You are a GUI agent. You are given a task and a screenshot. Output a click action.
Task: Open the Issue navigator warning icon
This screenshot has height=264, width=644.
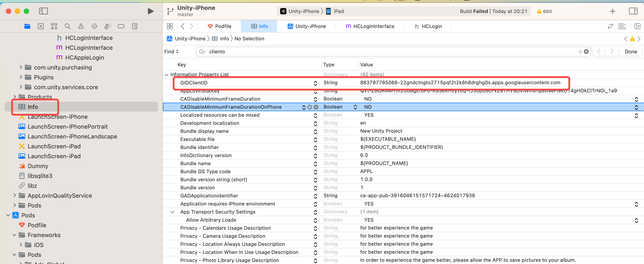(x=81, y=26)
